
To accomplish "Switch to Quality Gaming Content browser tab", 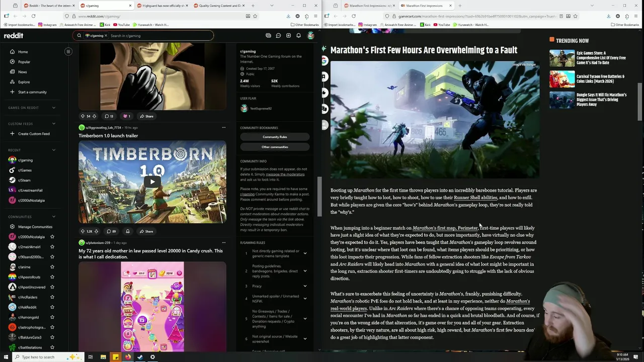I will [x=219, y=6].
